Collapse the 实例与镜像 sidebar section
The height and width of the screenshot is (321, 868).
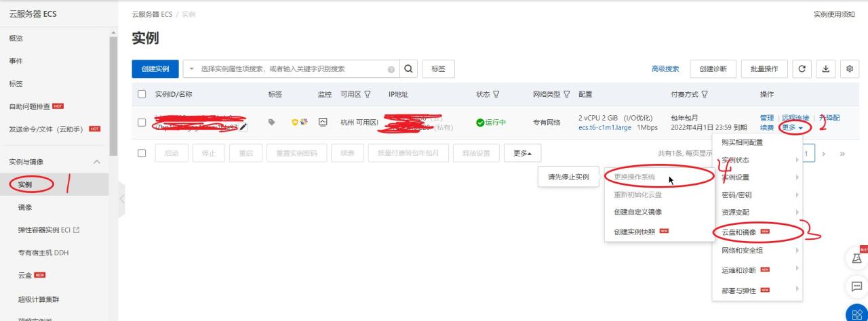[96, 162]
